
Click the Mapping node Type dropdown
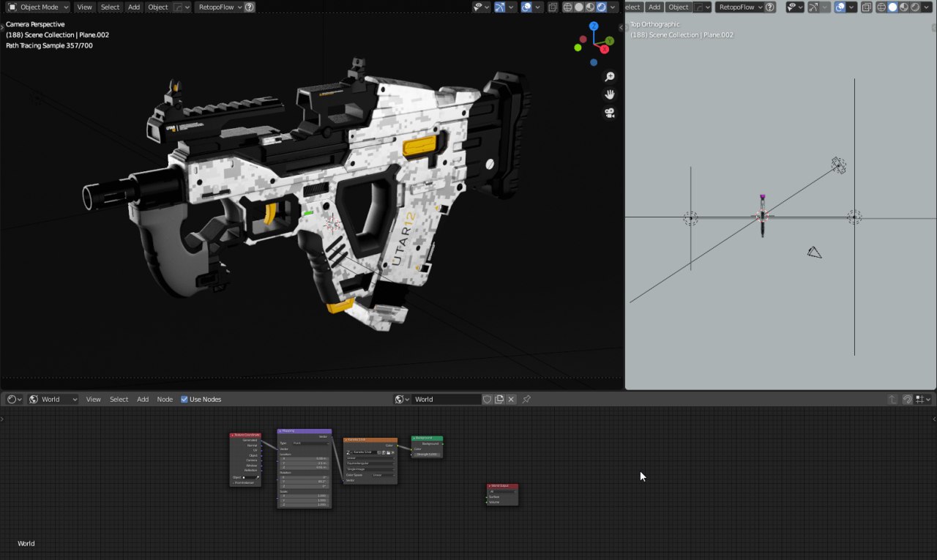pos(311,444)
